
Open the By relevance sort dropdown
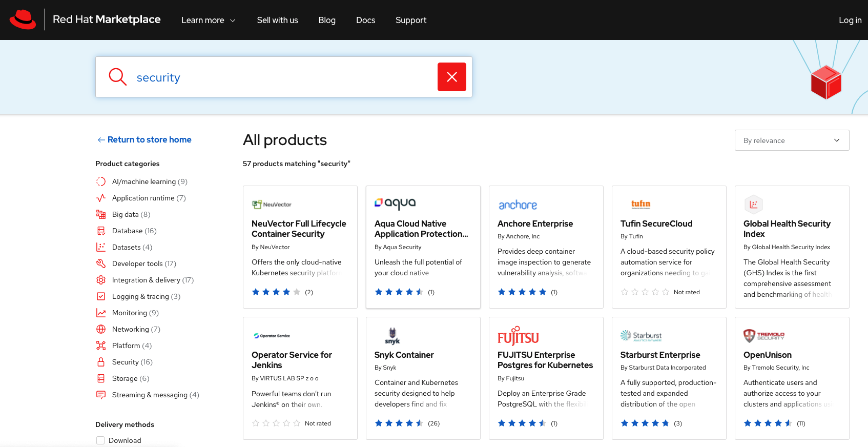pyautogui.click(x=792, y=140)
